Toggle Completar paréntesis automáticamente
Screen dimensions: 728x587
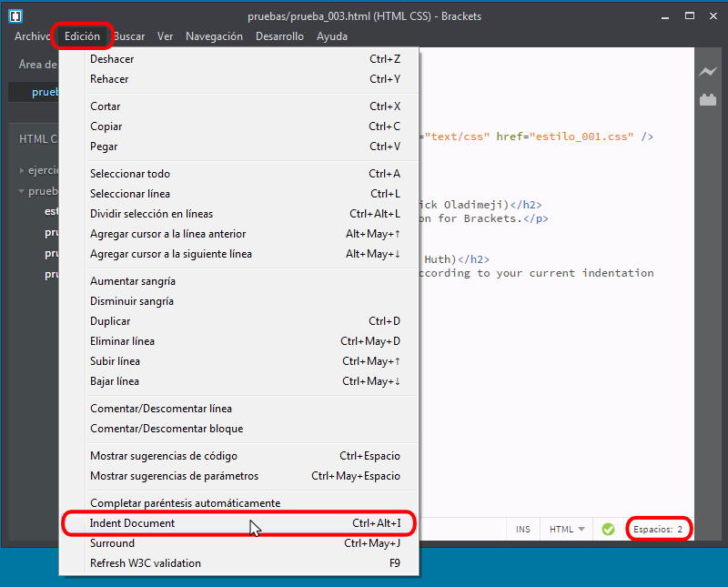[x=239, y=503]
